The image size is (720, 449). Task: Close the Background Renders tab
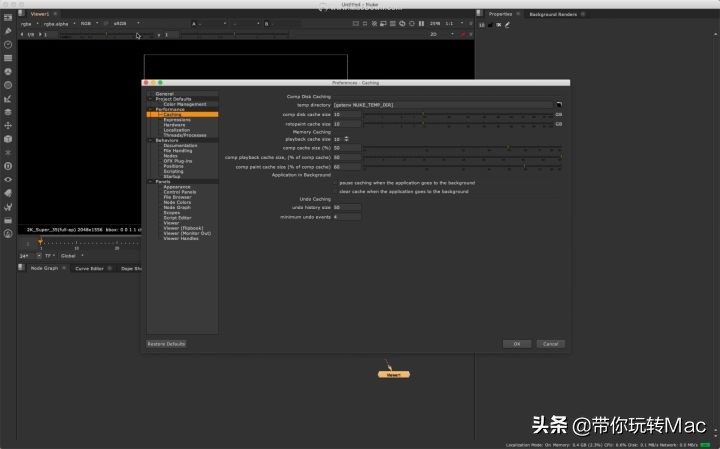coord(583,14)
